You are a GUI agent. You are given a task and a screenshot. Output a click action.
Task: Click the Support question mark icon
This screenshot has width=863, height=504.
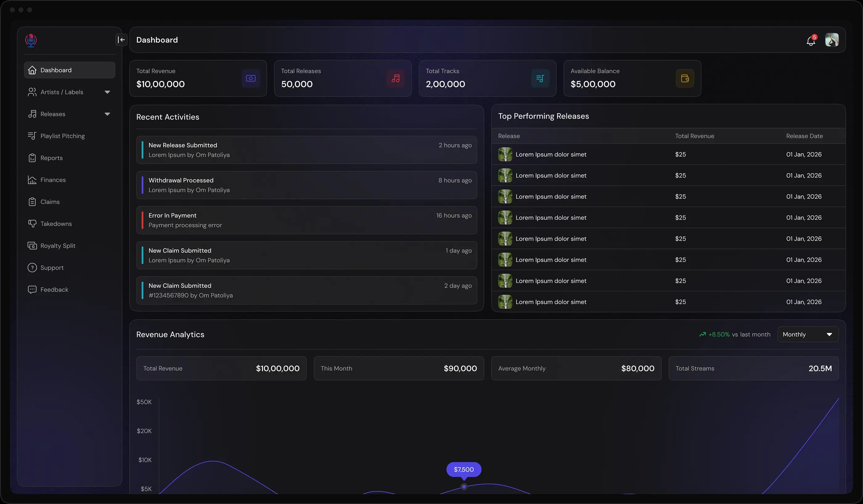pyautogui.click(x=32, y=267)
